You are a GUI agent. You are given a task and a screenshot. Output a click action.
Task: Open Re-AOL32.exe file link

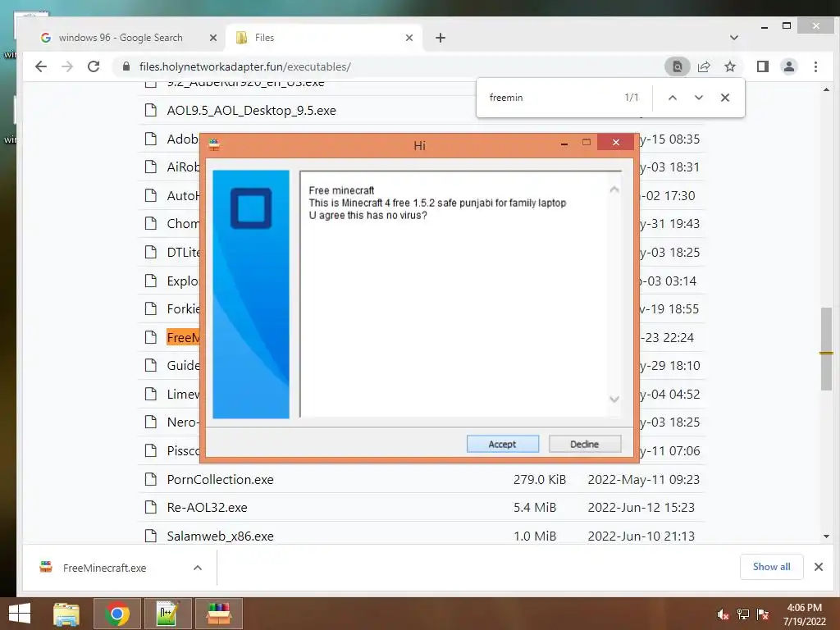207,507
